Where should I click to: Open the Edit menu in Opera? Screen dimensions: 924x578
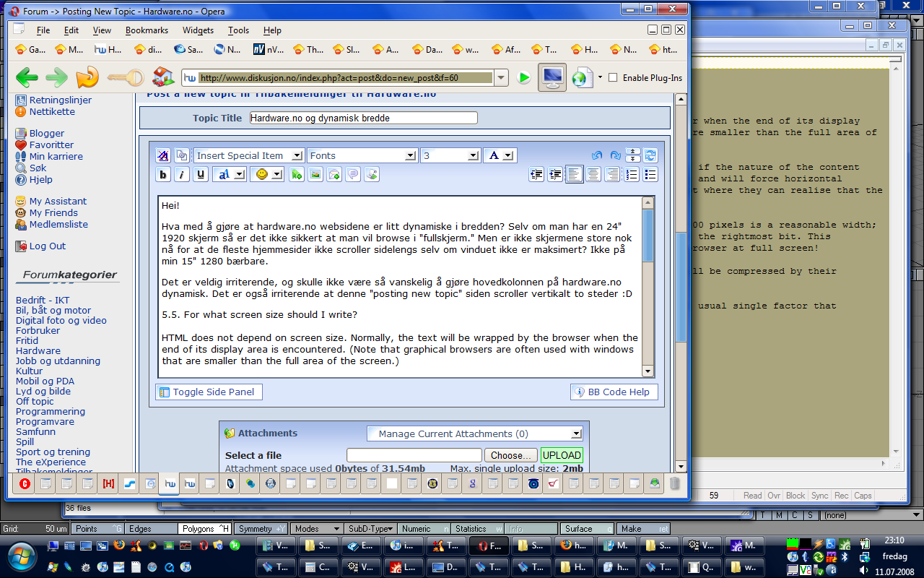[x=71, y=30]
